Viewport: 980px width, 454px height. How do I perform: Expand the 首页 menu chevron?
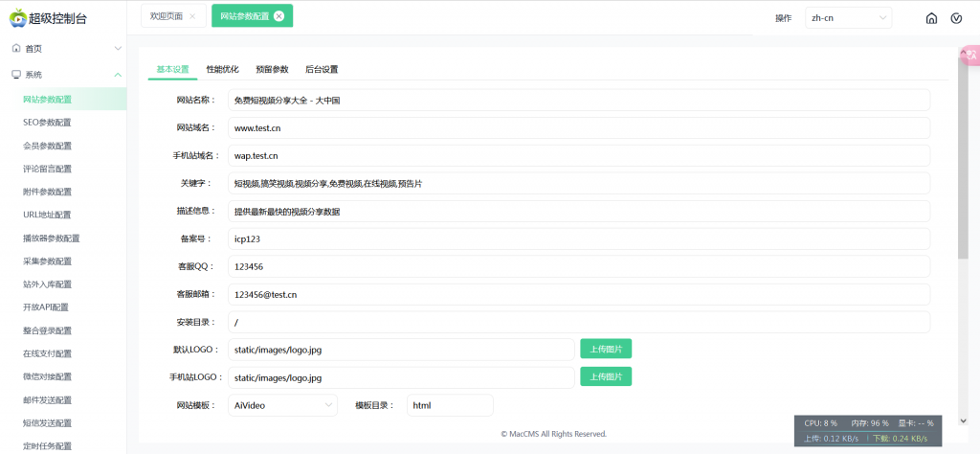tap(118, 48)
